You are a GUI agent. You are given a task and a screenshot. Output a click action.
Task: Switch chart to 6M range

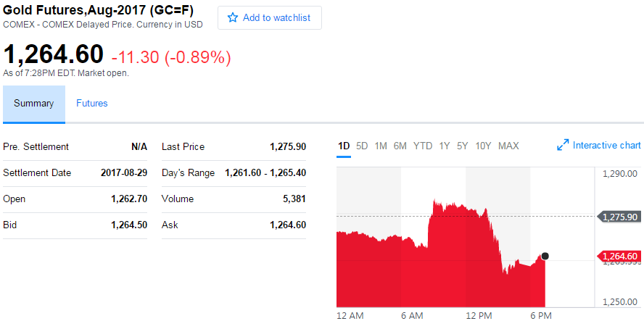400,146
